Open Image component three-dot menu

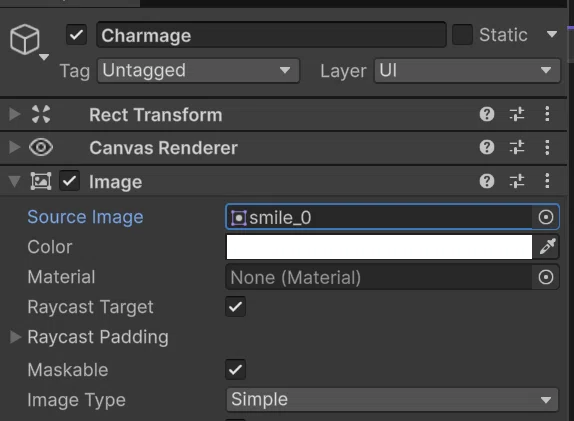coord(547,181)
